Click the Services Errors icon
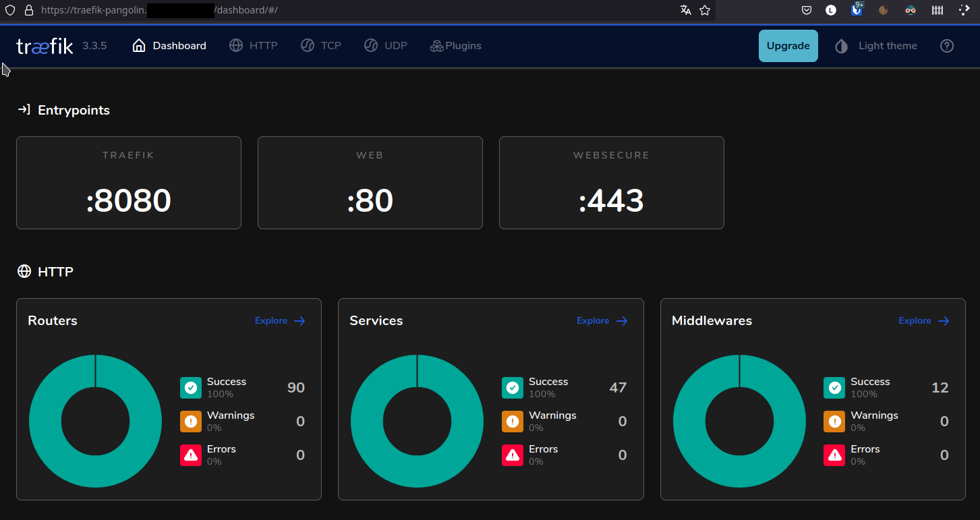Image resolution: width=980 pixels, height=520 pixels. point(513,455)
